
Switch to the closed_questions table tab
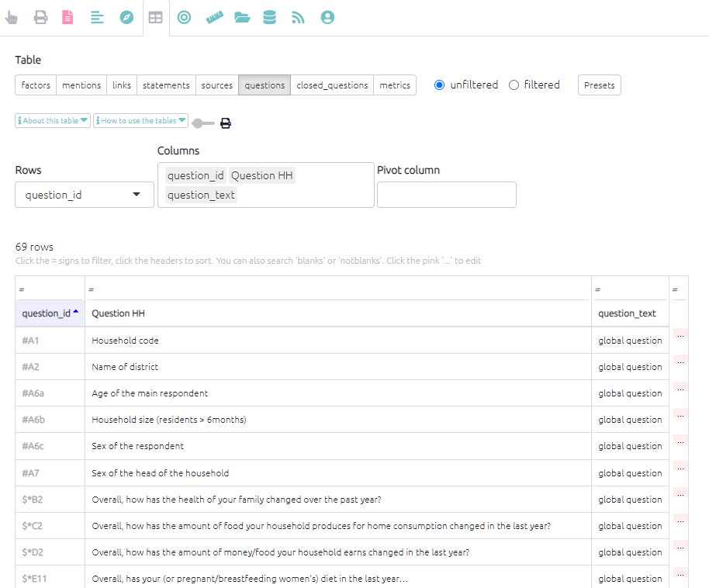tap(332, 85)
